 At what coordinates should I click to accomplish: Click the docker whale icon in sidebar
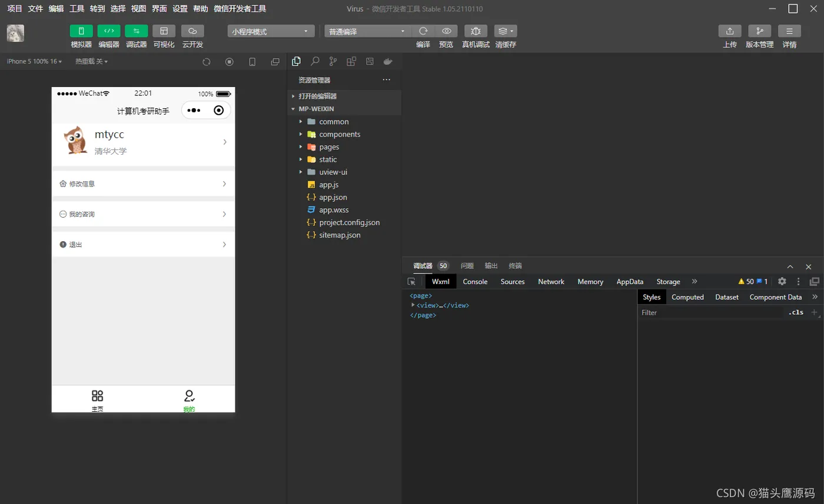(x=387, y=61)
